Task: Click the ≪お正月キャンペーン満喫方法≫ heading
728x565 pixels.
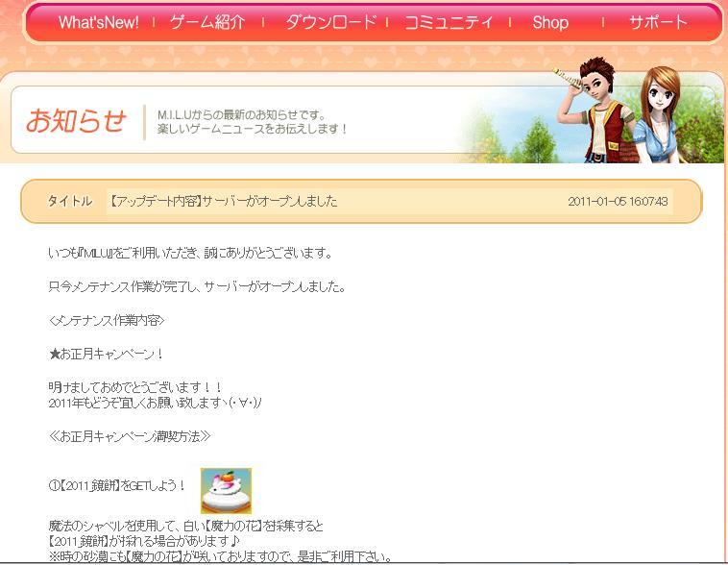Action: click(x=130, y=436)
